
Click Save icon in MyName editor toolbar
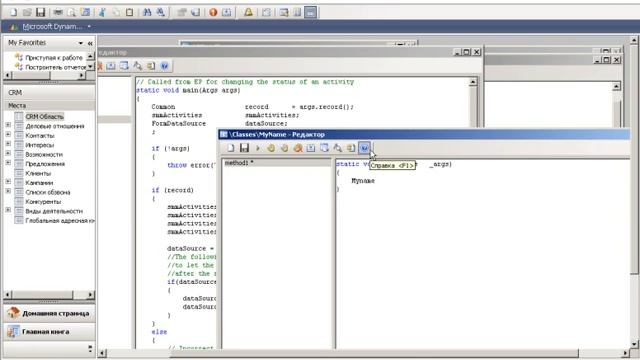244,148
